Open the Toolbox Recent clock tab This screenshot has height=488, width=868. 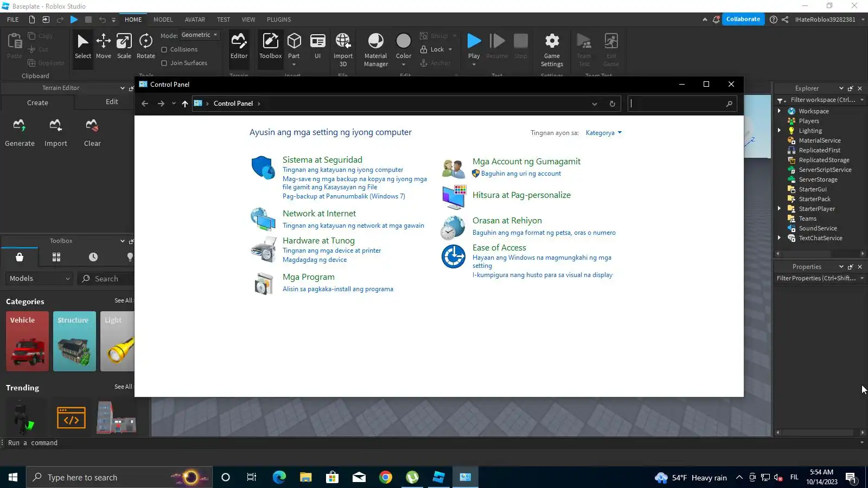(x=93, y=257)
